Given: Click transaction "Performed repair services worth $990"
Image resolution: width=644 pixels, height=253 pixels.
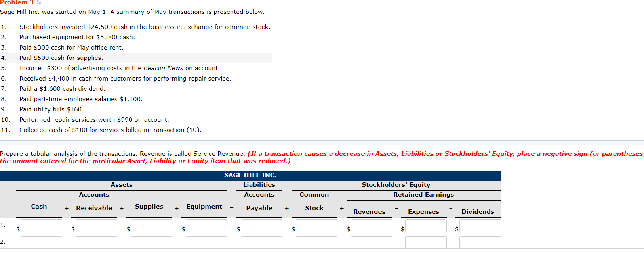Looking at the screenshot, I should pyautogui.click(x=94, y=120).
